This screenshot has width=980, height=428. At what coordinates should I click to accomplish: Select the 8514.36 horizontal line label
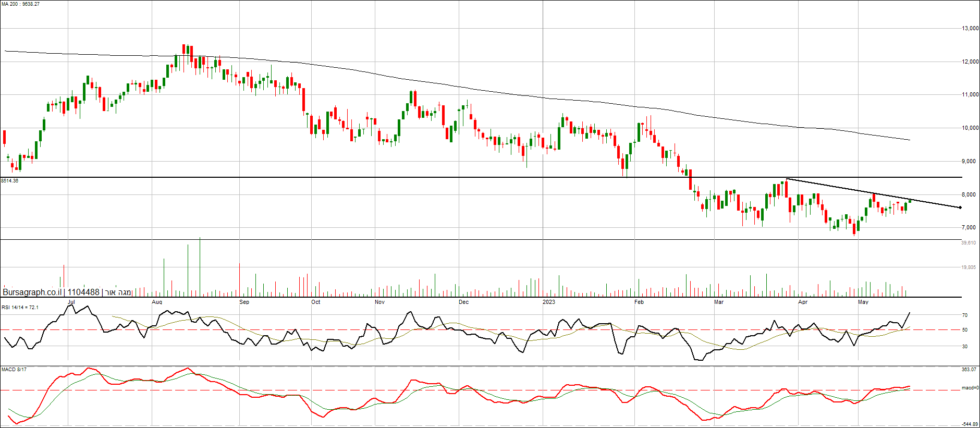point(10,181)
